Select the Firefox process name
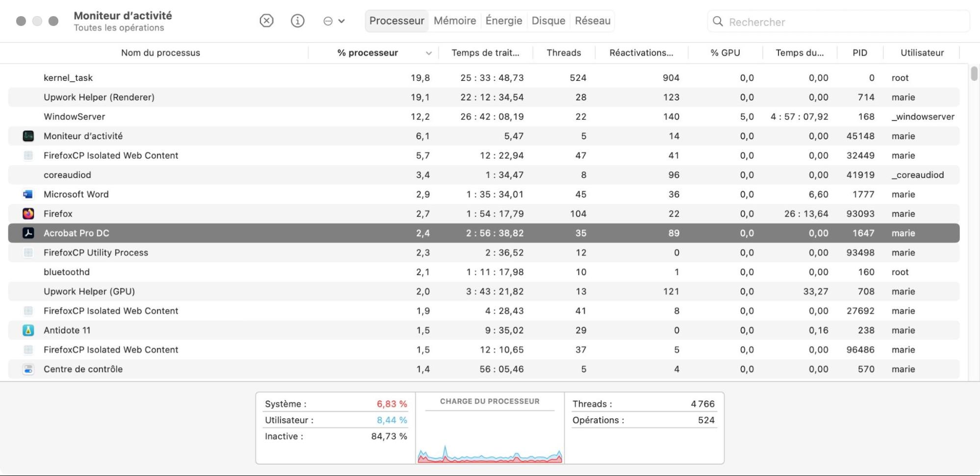Viewport: 980px width, 476px height. pos(58,214)
